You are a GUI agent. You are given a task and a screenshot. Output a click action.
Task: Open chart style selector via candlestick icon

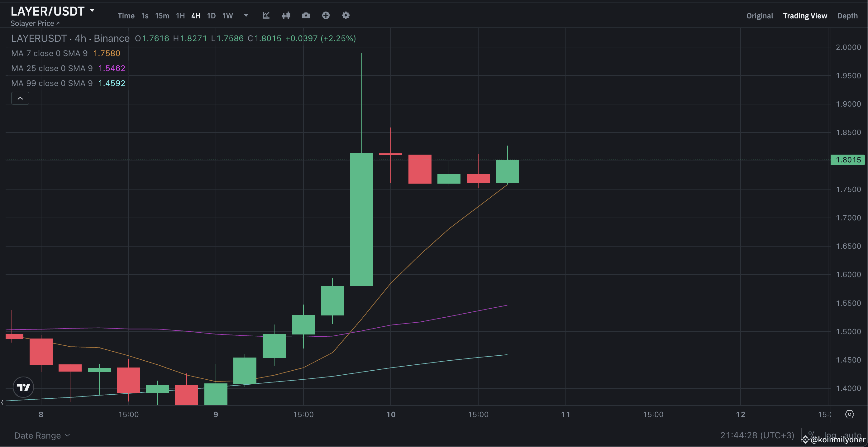pyautogui.click(x=286, y=16)
